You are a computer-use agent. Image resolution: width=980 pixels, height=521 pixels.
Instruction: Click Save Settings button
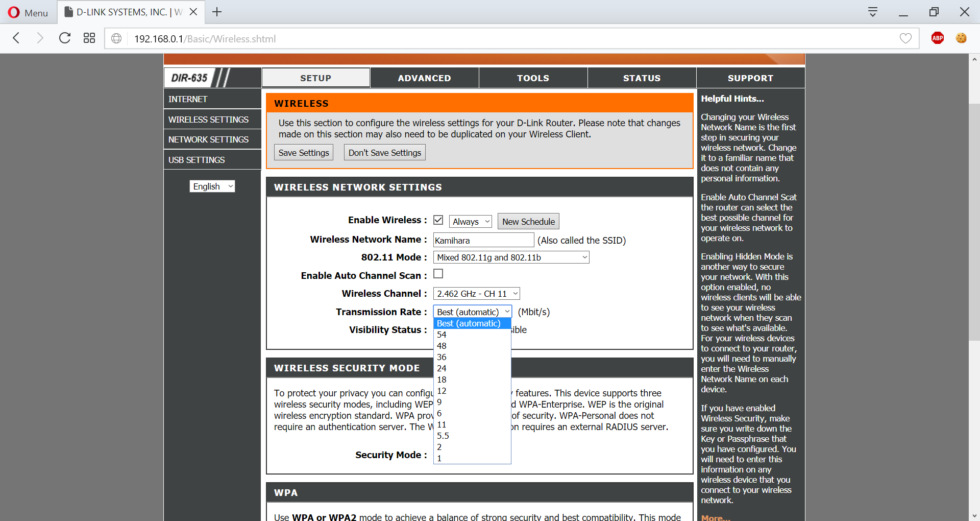pos(304,153)
